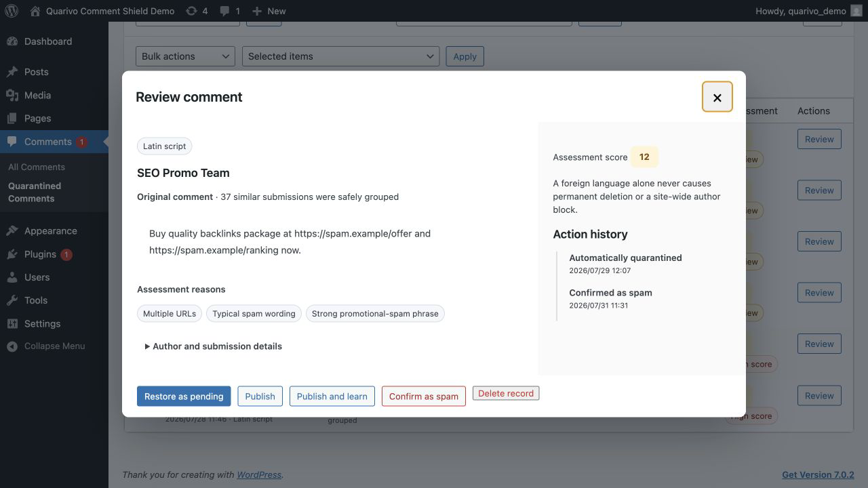Image resolution: width=868 pixels, height=488 pixels.
Task: Click Restore as pending button
Action: click(184, 396)
